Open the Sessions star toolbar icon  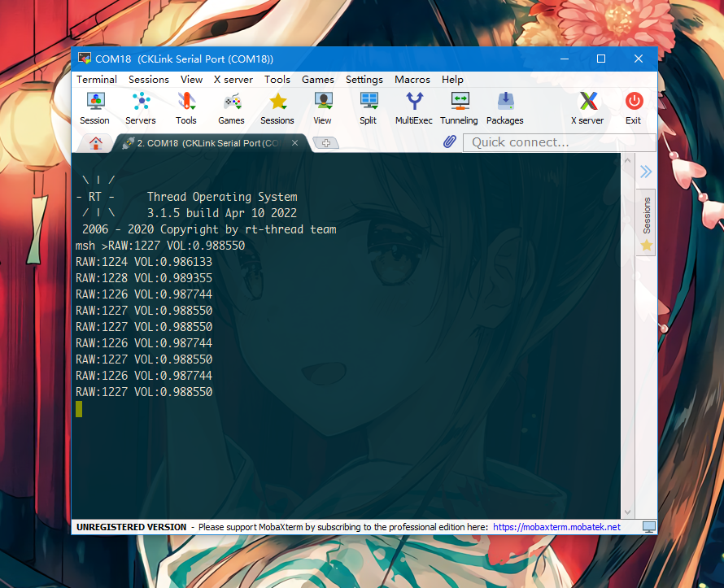tap(277, 109)
